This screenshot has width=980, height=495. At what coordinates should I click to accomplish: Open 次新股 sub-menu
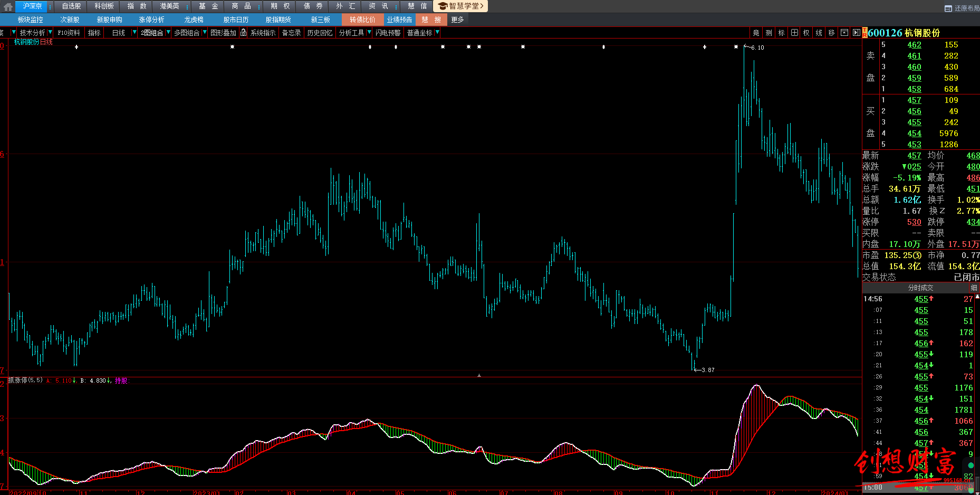(x=70, y=20)
